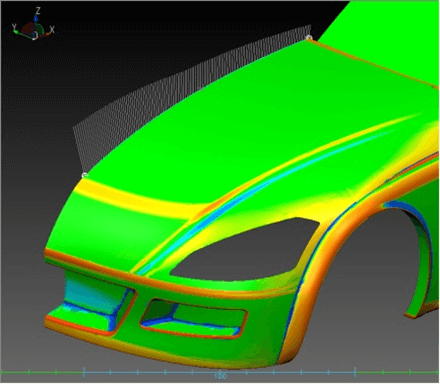
Task: Click the scale ruler value label
Action: pyautogui.click(x=220, y=376)
